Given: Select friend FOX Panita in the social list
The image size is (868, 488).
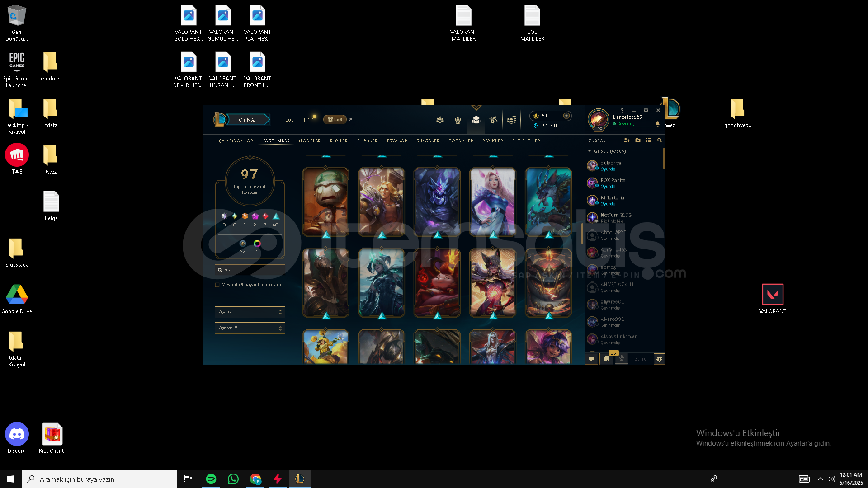Looking at the screenshot, I should [x=624, y=183].
